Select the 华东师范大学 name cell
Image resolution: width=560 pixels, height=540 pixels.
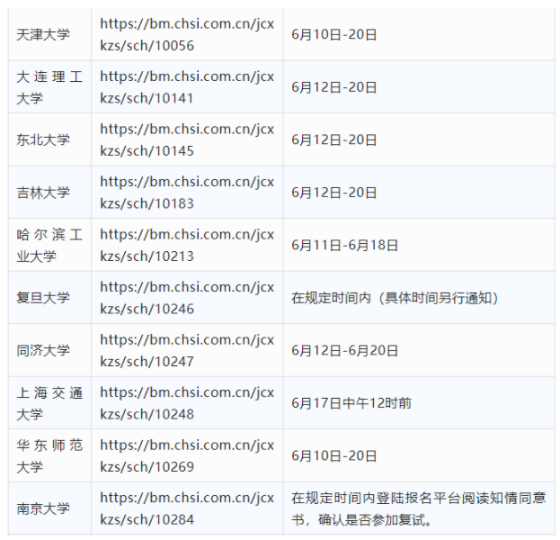[50, 456]
